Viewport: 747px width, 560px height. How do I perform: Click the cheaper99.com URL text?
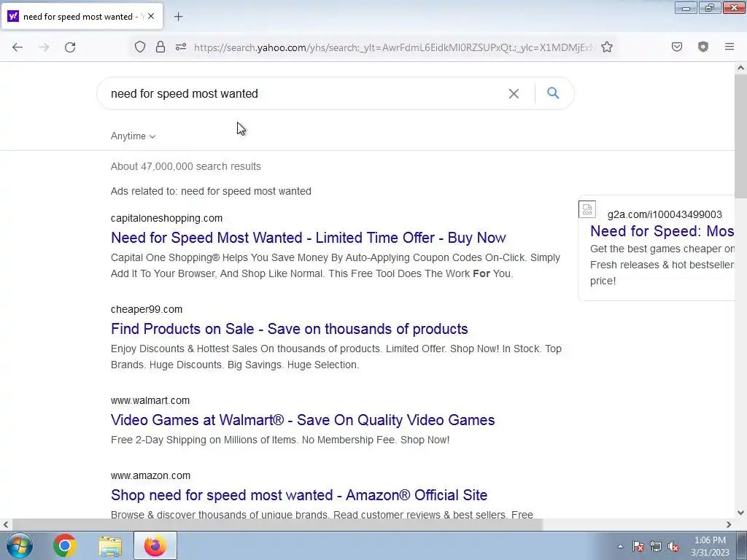(x=146, y=309)
